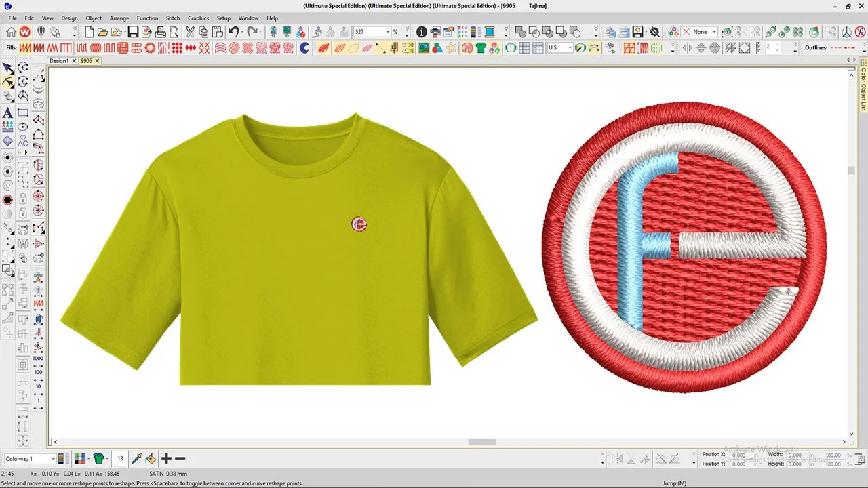Close the 9905 design tab
The height and width of the screenshot is (488, 868).
pyautogui.click(x=97, y=61)
